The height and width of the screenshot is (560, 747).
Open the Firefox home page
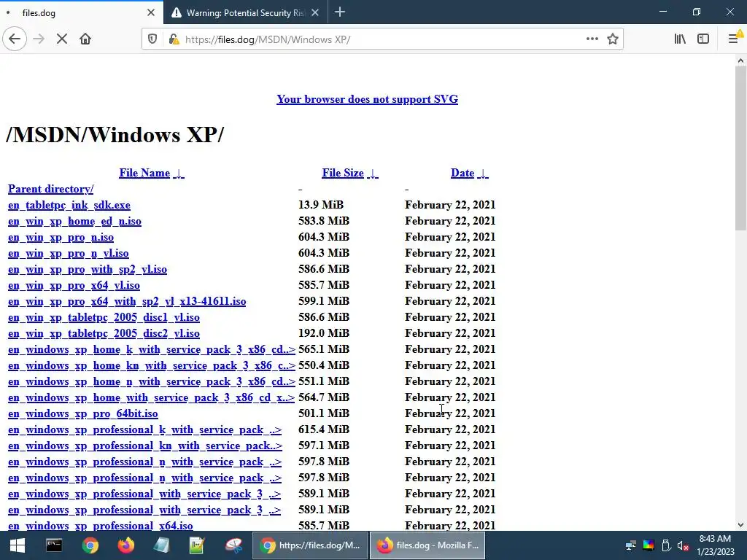[x=85, y=39]
